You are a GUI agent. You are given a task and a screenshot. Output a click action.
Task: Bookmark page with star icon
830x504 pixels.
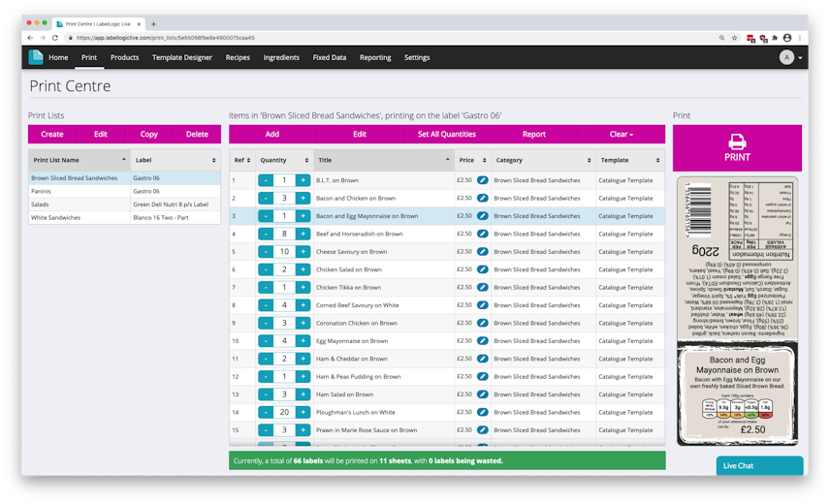[734, 38]
